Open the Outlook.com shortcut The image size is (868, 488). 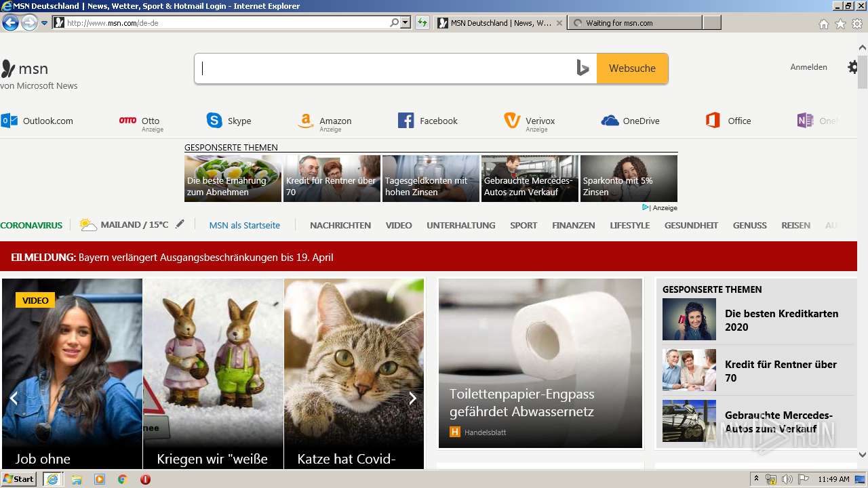[x=37, y=121]
